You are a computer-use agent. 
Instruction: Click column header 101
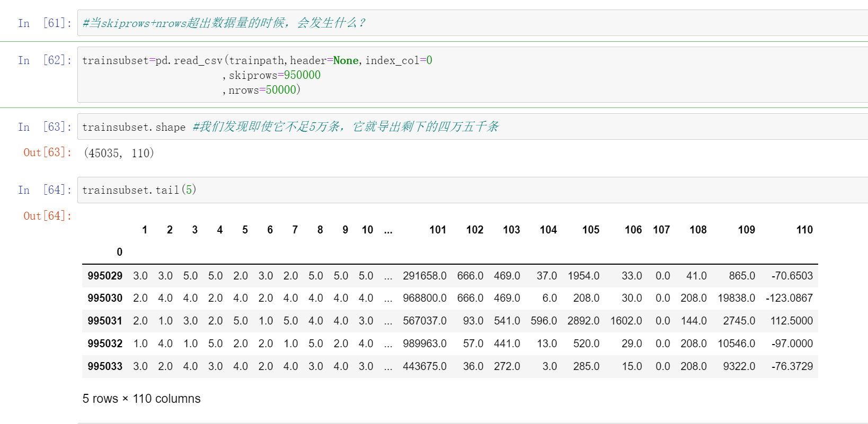[x=438, y=230]
